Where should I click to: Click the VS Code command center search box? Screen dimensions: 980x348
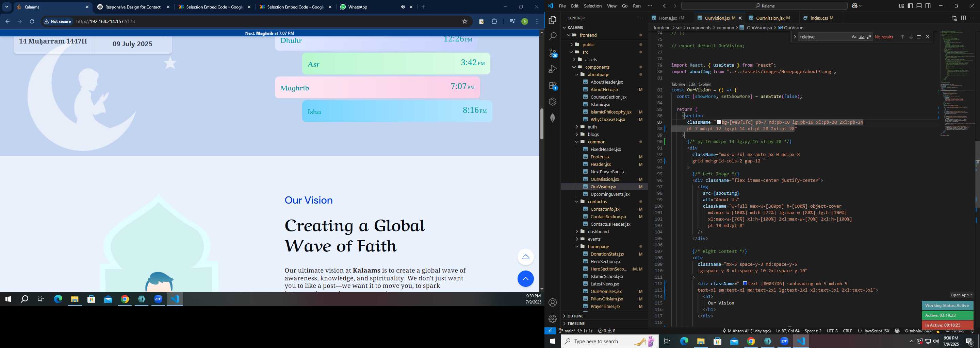(764, 6)
